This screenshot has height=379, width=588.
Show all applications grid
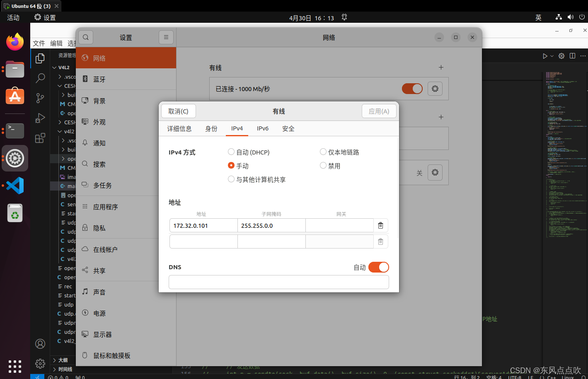(15, 367)
